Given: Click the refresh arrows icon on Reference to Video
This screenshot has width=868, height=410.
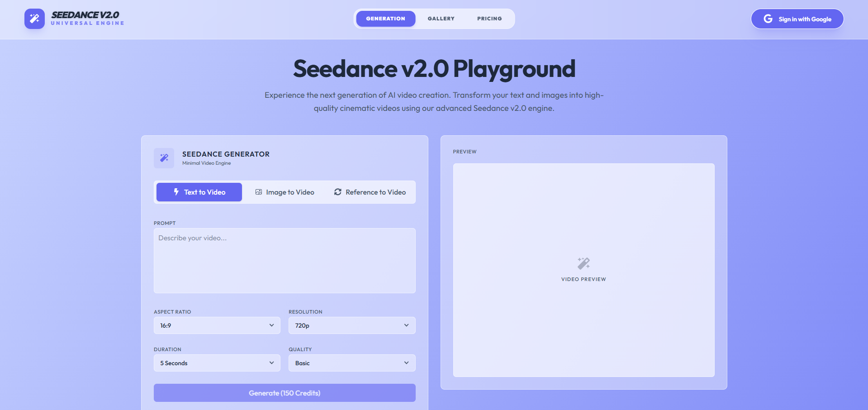Looking at the screenshot, I should 338,192.
